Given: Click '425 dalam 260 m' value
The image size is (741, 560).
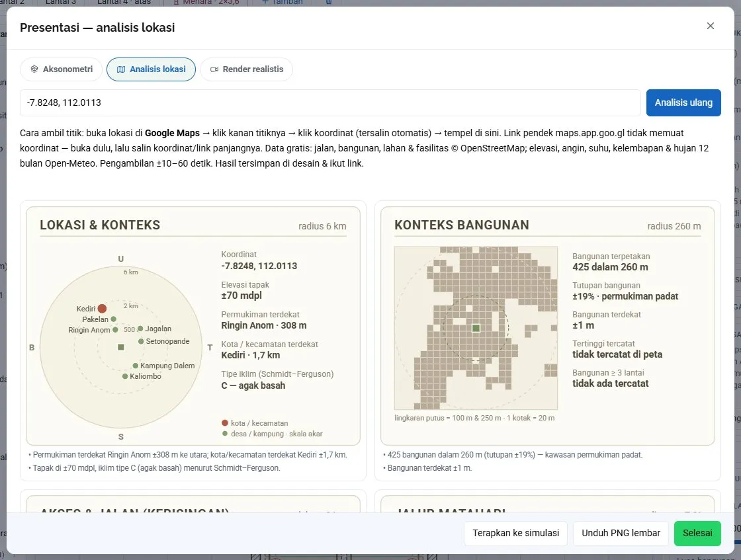Looking at the screenshot, I should [610, 267].
